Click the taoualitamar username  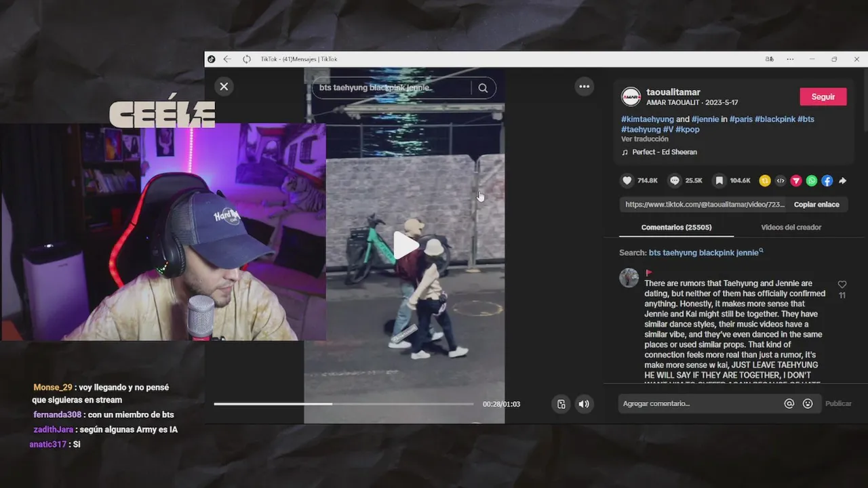(x=673, y=92)
